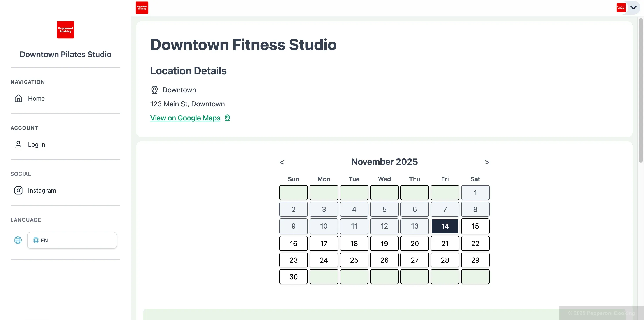Pick November 30 on the calendar grid
The width and height of the screenshot is (644, 320).
pyautogui.click(x=293, y=277)
